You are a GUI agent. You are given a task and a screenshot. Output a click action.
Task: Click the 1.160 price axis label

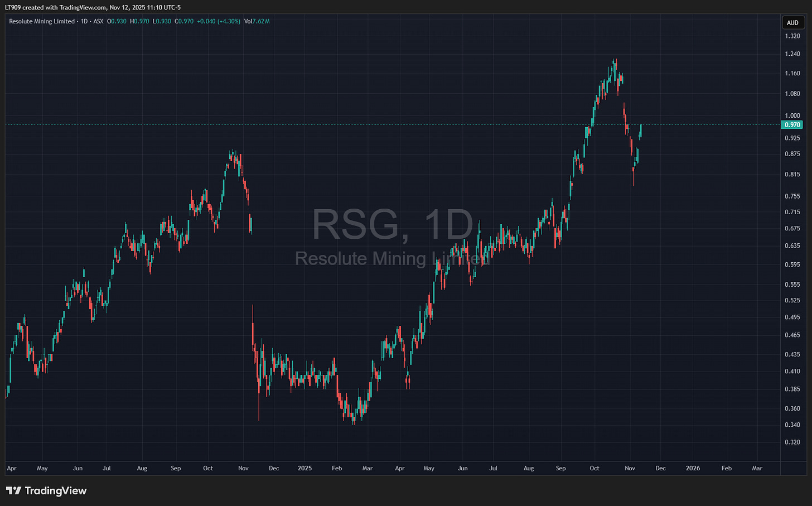pos(792,74)
